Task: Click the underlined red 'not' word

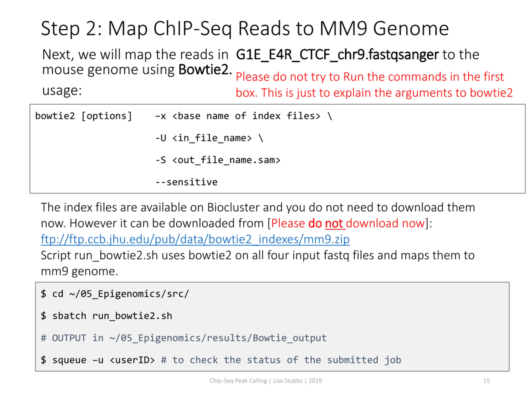Action: click(334, 223)
